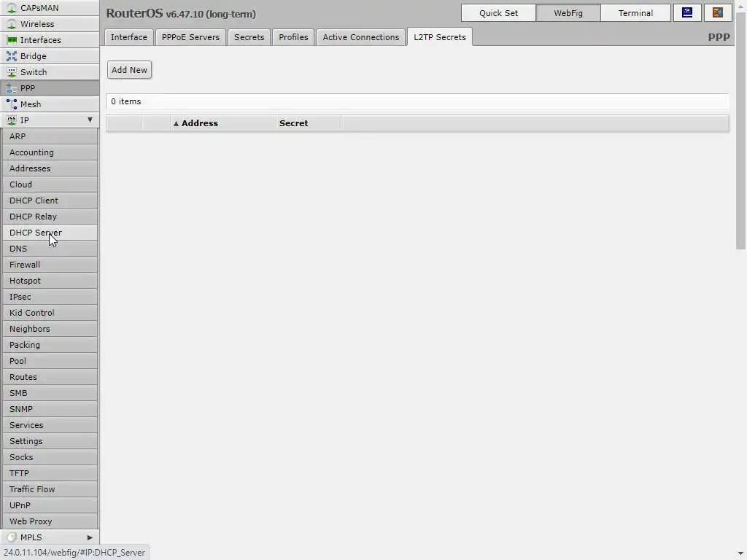Click the page vertical scrollbar
This screenshot has height=560, width=747.
(741, 130)
